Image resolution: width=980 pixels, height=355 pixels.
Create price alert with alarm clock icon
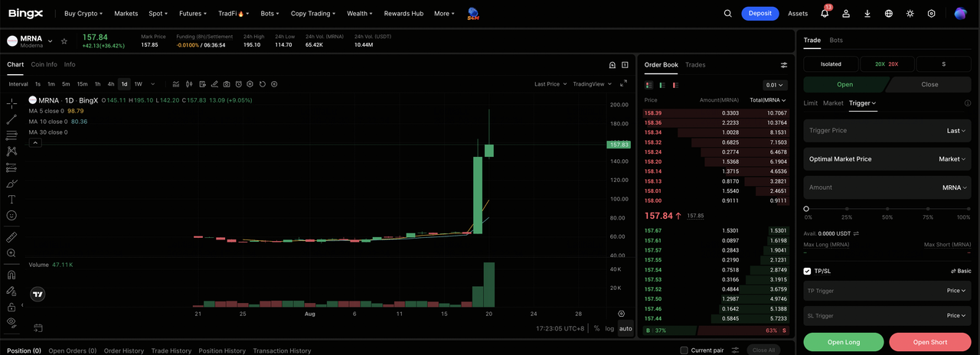pos(239,84)
